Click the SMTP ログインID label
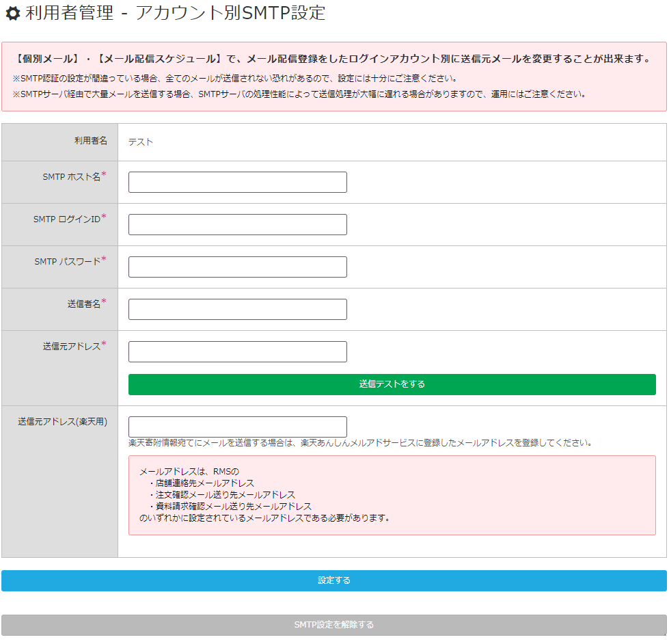This screenshot has width=669, height=644. pyautogui.click(x=66, y=219)
